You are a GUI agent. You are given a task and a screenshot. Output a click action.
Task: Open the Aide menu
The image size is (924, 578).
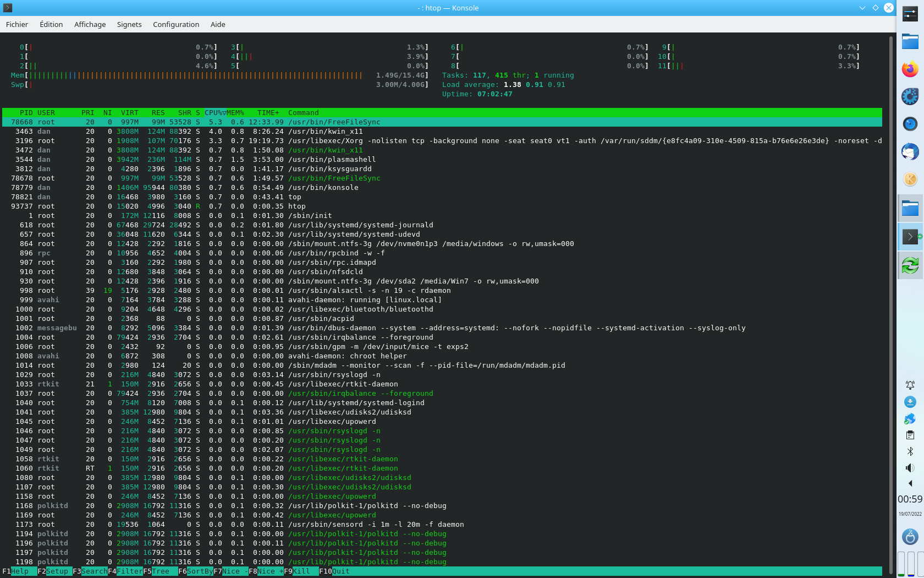pos(218,24)
